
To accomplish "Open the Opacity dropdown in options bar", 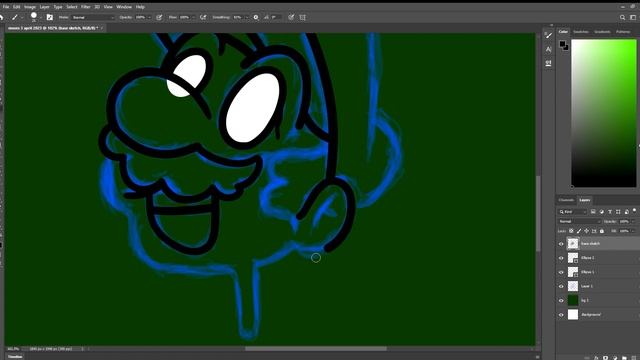I will 149,18.
